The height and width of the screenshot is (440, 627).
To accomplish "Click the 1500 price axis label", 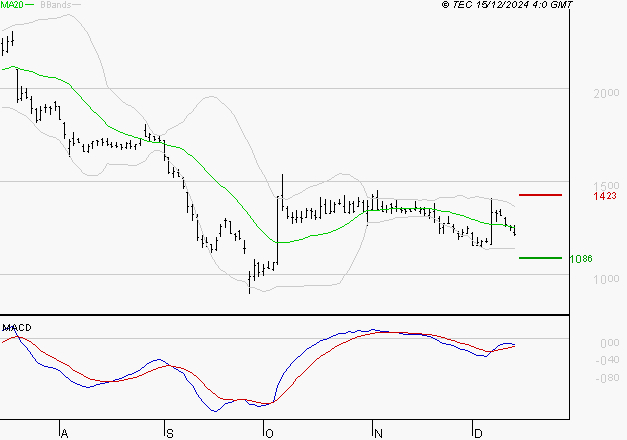I will [606, 186].
